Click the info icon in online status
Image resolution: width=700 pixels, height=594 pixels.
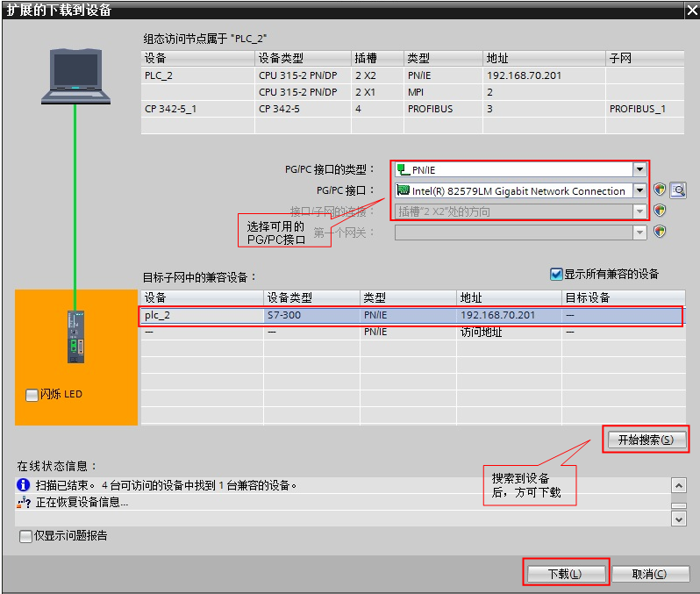tap(23, 484)
